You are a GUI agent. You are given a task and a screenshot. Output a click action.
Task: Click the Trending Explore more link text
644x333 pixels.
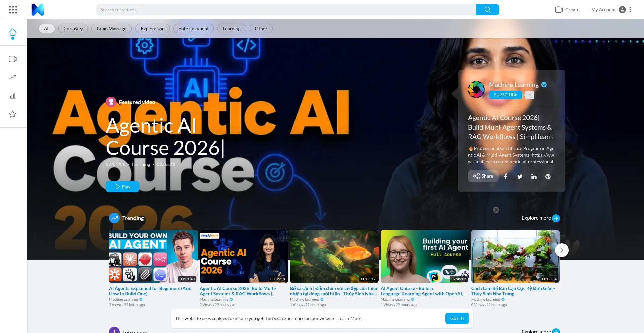(536, 218)
